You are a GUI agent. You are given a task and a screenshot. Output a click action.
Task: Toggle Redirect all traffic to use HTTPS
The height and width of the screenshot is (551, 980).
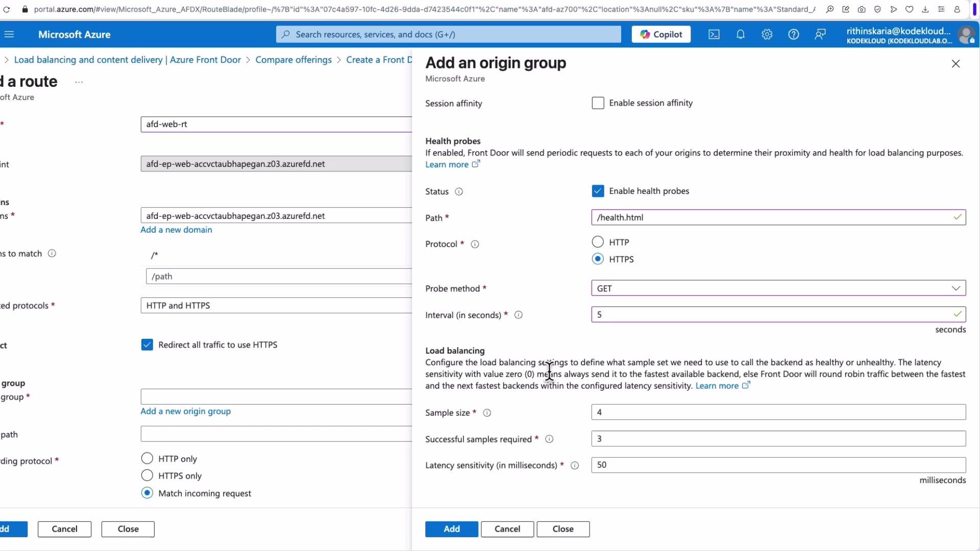point(147,345)
